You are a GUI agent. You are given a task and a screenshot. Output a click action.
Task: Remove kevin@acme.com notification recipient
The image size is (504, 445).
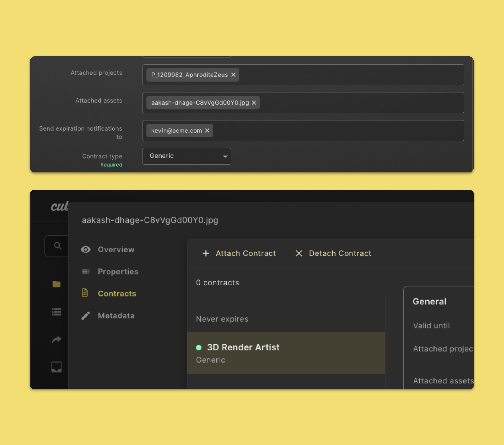point(207,131)
